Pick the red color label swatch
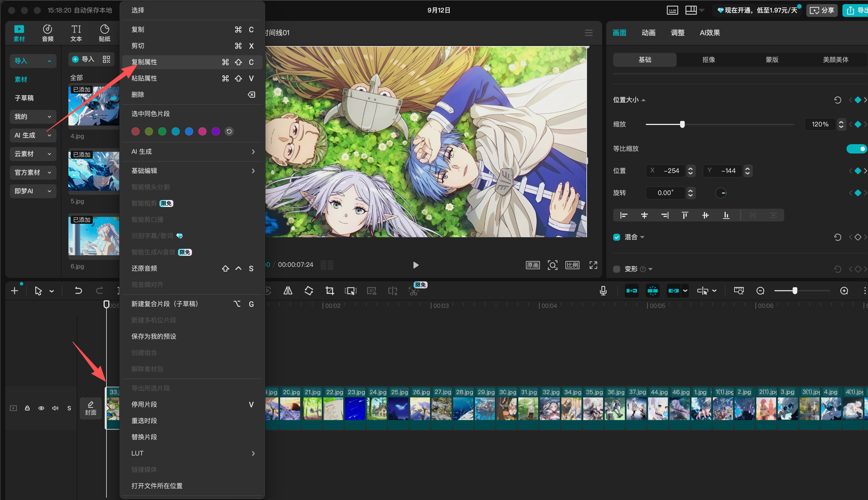868x500 pixels. [135, 131]
